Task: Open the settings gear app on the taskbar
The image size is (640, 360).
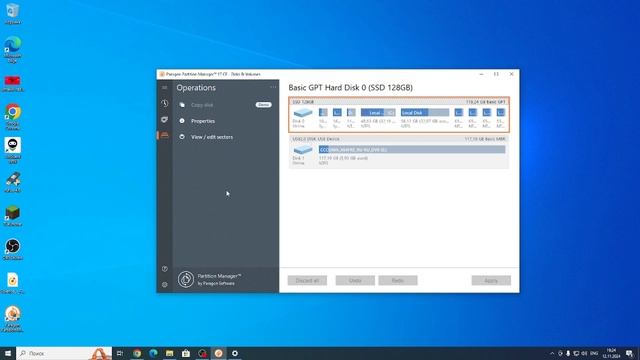Action: pos(235,353)
